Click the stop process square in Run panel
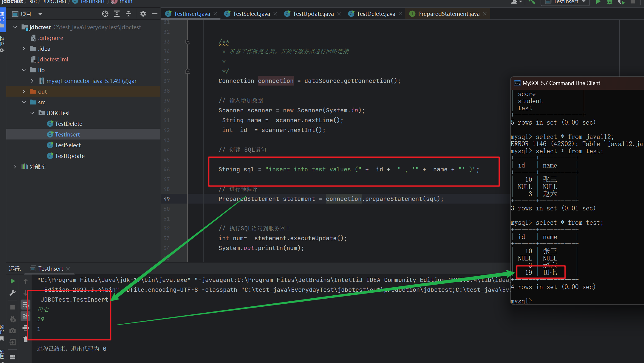This screenshot has height=363, width=644. pyautogui.click(x=13, y=307)
